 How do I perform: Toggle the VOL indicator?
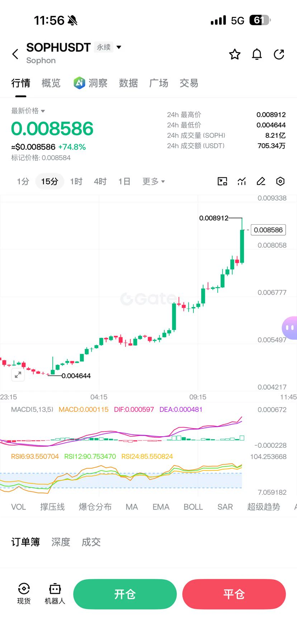18,507
